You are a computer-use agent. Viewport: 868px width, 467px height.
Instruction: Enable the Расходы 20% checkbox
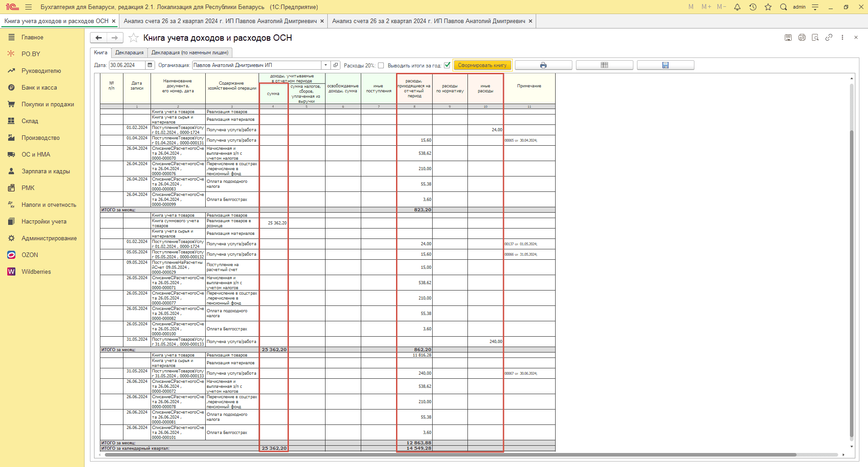(x=381, y=65)
